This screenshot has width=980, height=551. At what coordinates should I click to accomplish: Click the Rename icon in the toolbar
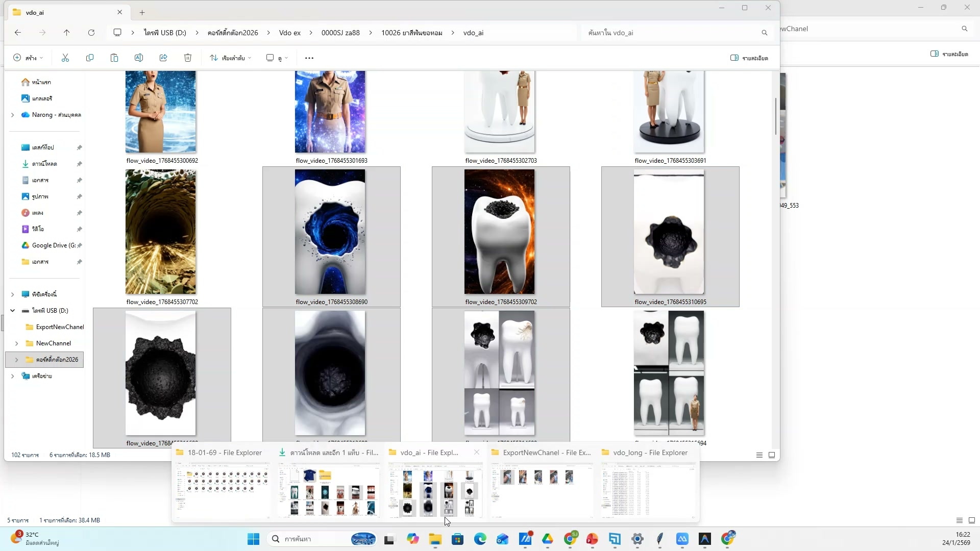tap(138, 58)
